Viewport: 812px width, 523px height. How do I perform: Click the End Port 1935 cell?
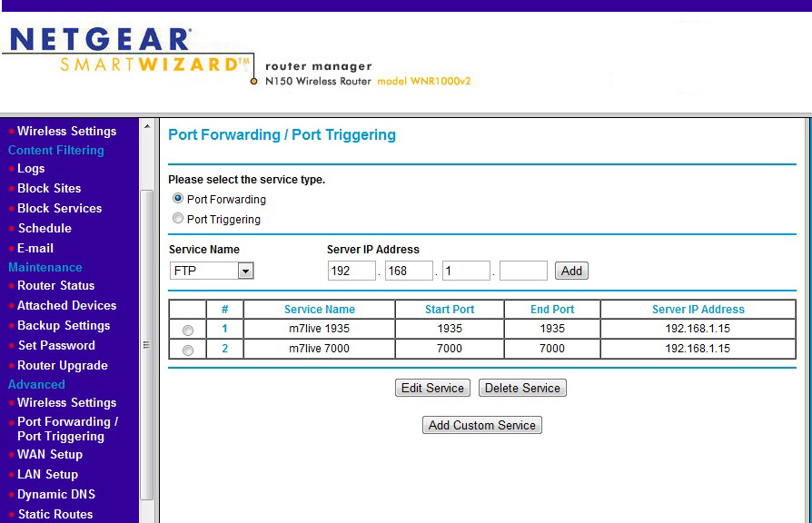552,329
